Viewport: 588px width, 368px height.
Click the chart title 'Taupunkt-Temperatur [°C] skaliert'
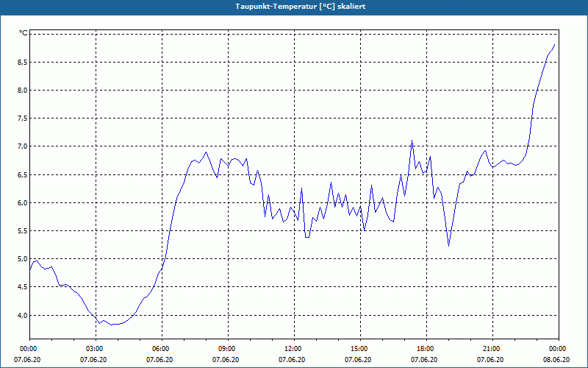tap(301, 7)
